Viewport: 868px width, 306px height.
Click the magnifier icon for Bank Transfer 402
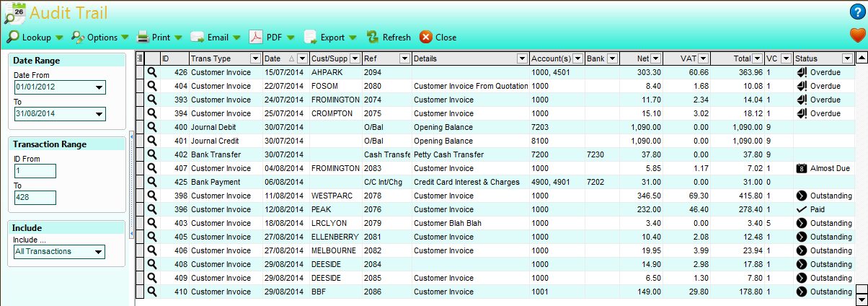click(152, 154)
